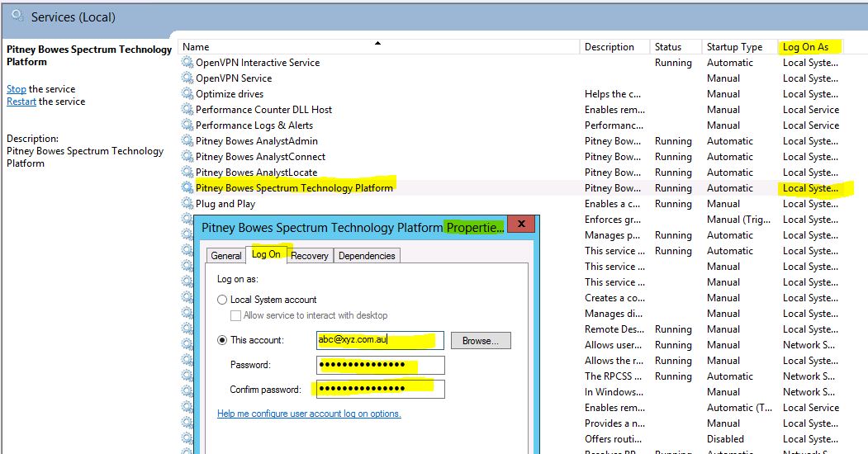This screenshot has width=868, height=454.
Task: Switch to the Recovery tab
Action: point(310,256)
